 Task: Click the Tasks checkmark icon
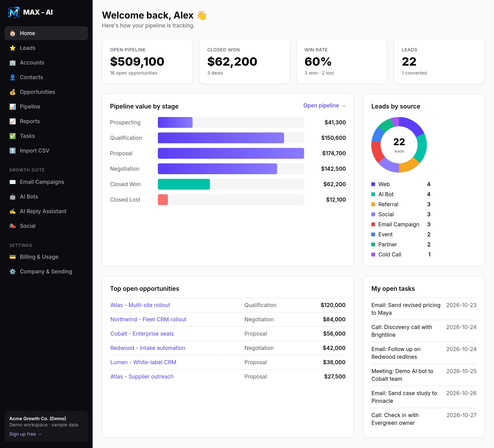coord(13,136)
